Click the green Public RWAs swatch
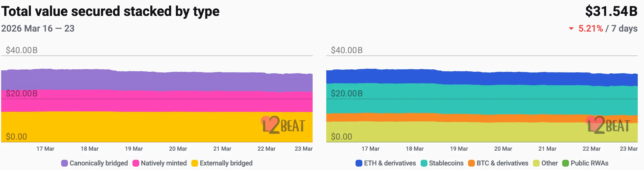 coord(566,163)
